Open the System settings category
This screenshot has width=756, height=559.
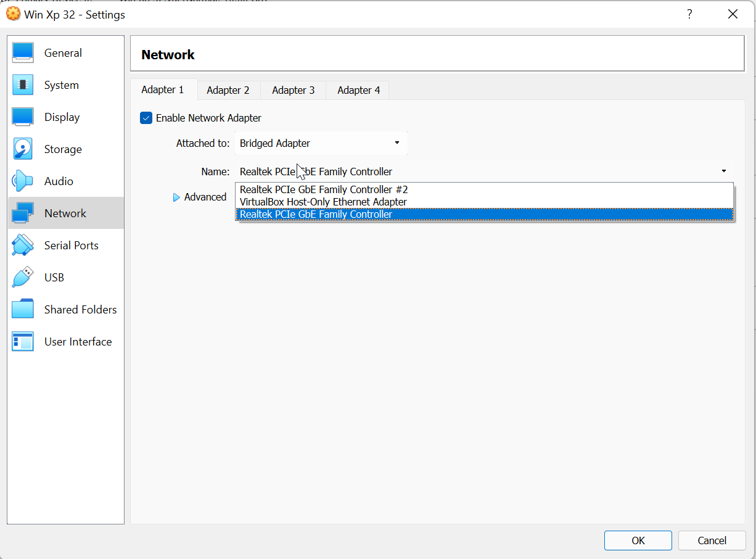click(x=66, y=85)
